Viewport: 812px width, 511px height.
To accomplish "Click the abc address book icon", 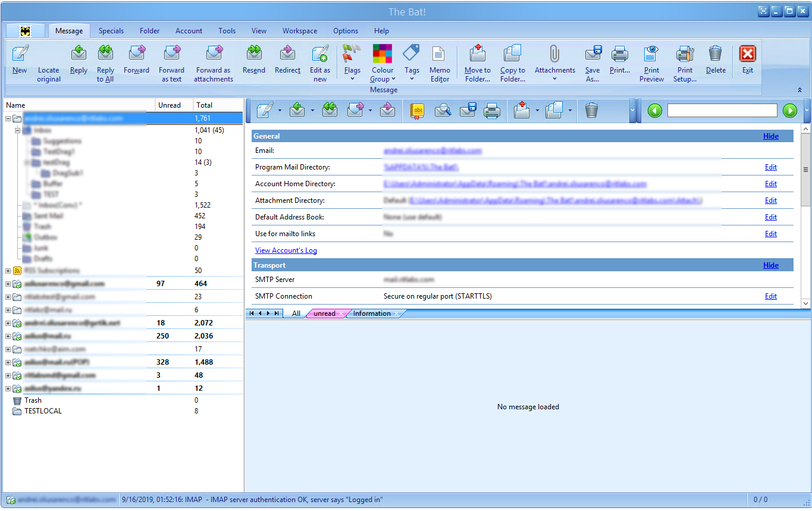I will [x=418, y=110].
